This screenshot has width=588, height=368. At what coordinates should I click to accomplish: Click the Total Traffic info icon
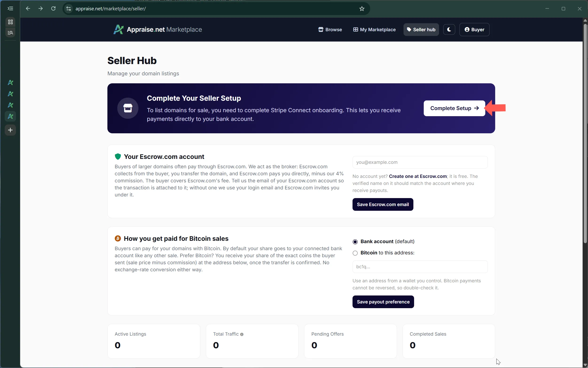(x=242, y=334)
